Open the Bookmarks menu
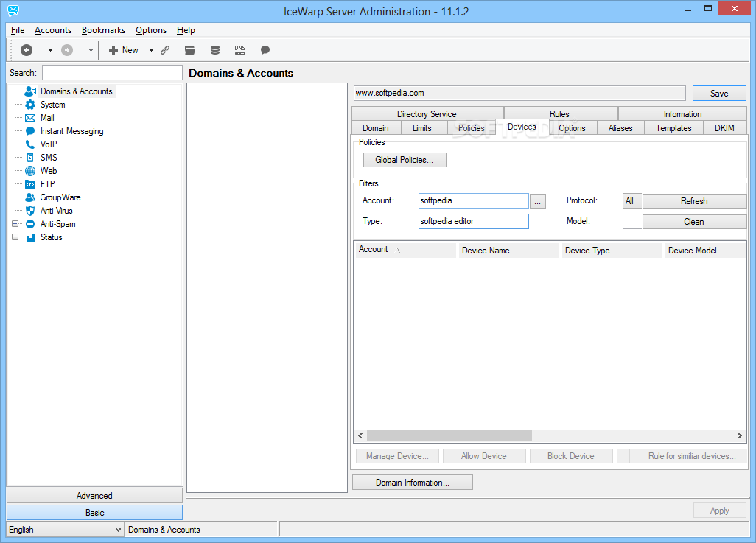The height and width of the screenshot is (543, 756). pos(103,30)
